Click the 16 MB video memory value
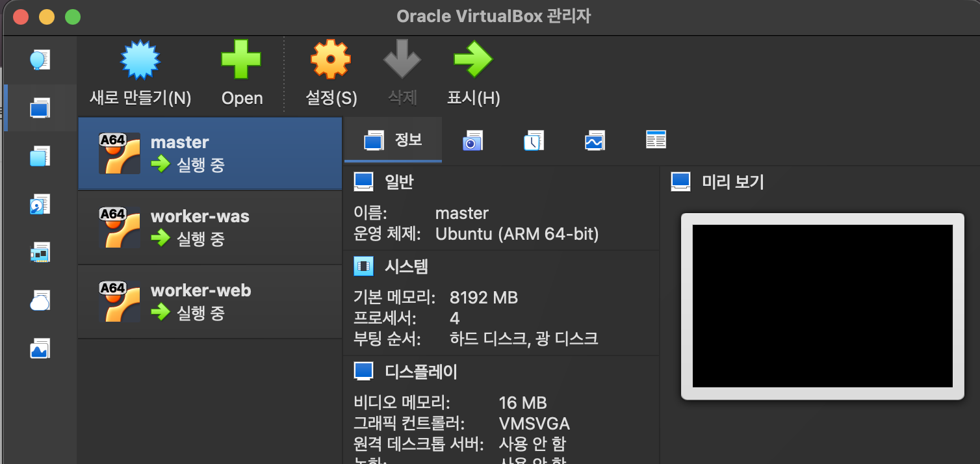 [x=522, y=403]
